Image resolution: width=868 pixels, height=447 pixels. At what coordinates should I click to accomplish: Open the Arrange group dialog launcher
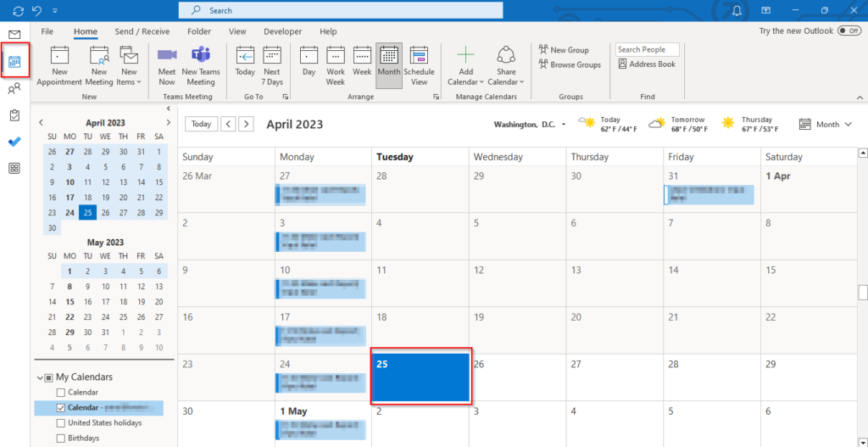[x=437, y=97]
